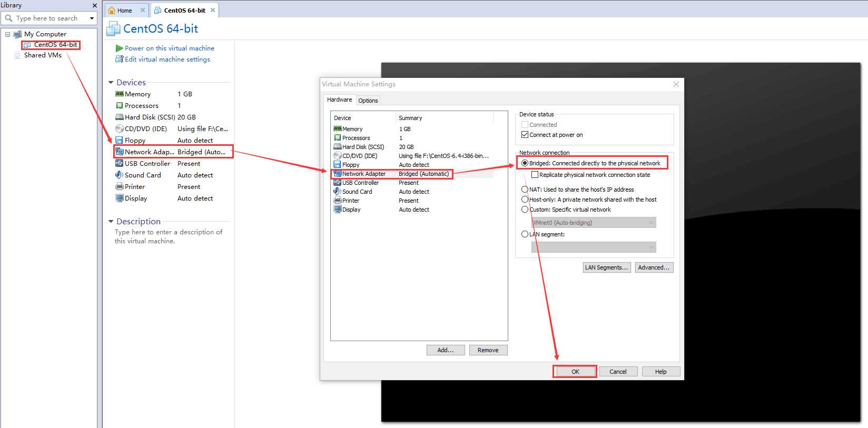Click the My Computer icon in library tree
The width and height of the screenshot is (868, 428).
click(x=17, y=34)
